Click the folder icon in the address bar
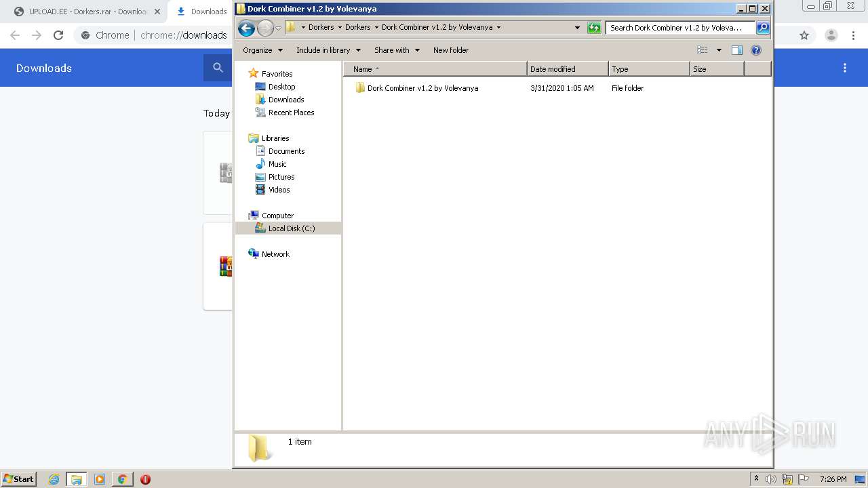This screenshot has width=868, height=488. [290, 27]
